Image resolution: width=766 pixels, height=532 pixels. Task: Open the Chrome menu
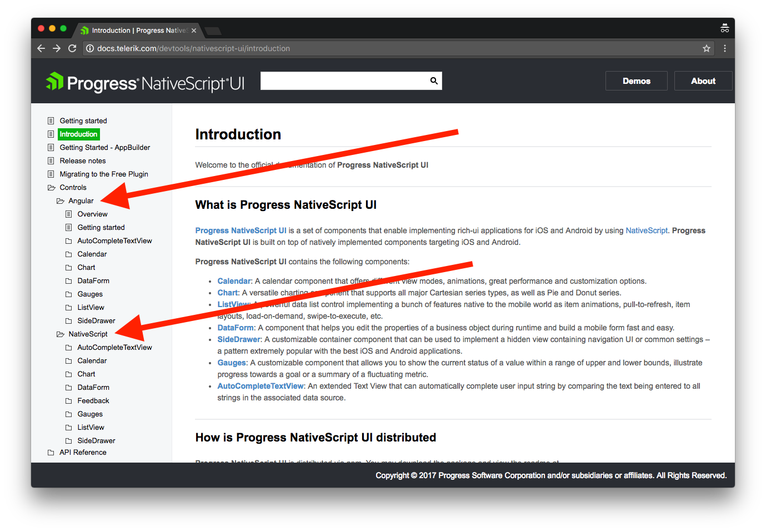coord(724,48)
